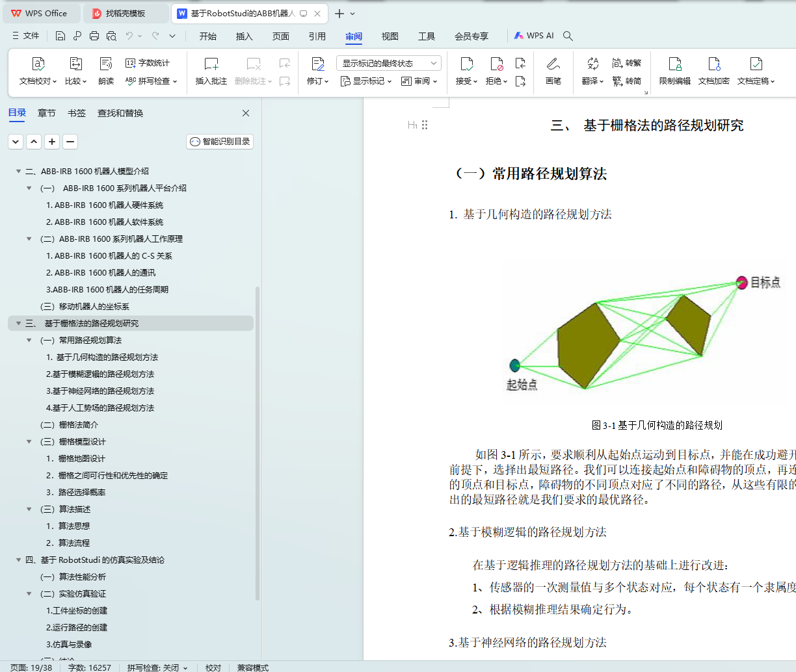Select 书签 tab in navigation pane
This screenshot has height=672, width=796.
pyautogui.click(x=77, y=113)
